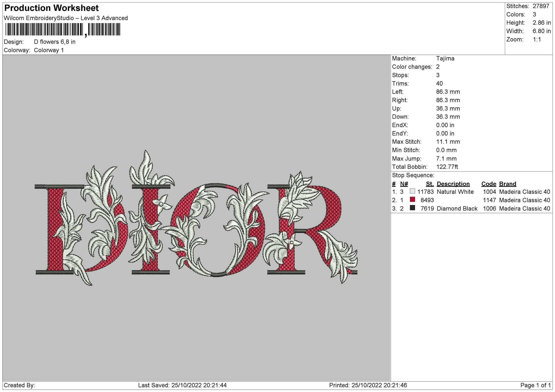Click the 'Colorway 1' value
Image resolution: width=555 pixels, height=392 pixels.
[49, 50]
